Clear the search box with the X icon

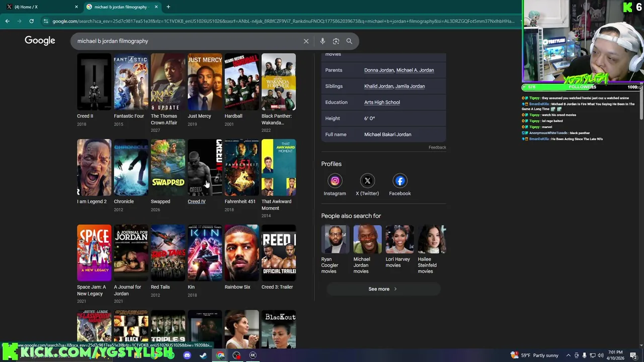pos(306,41)
